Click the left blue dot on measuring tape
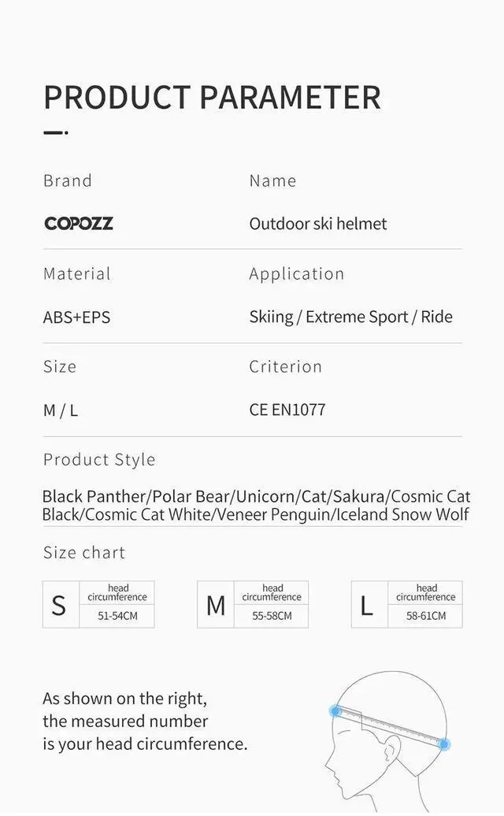This screenshot has height=816, width=504. pyautogui.click(x=335, y=711)
